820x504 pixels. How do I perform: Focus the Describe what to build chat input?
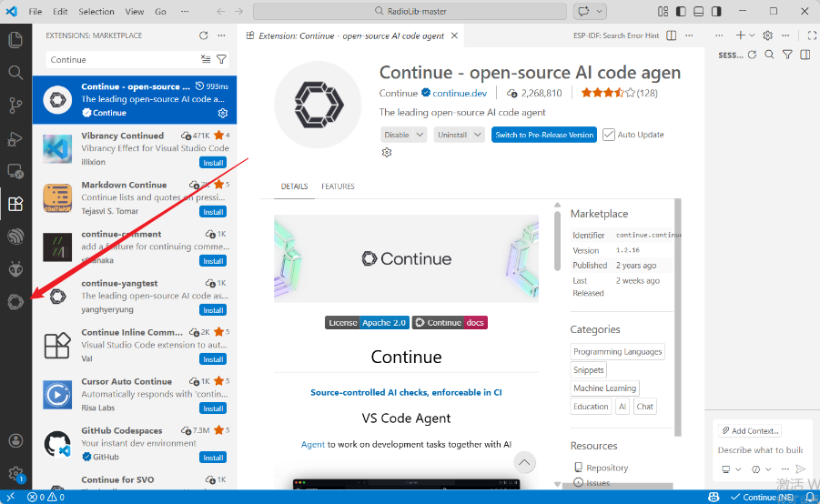760,450
